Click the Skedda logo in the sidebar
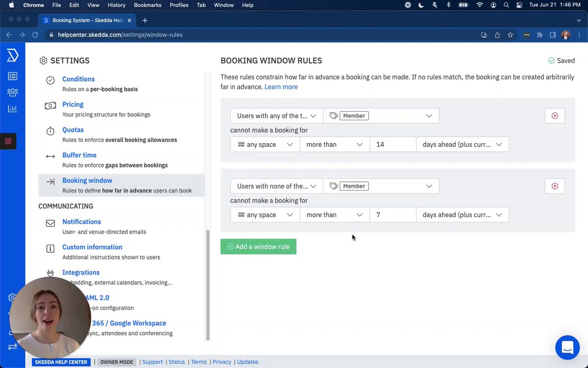 tap(12, 56)
